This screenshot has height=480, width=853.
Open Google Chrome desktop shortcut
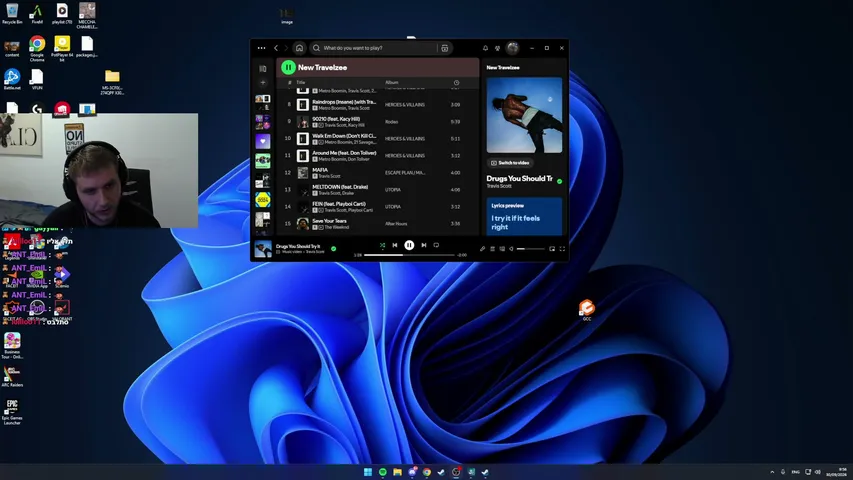click(37, 49)
